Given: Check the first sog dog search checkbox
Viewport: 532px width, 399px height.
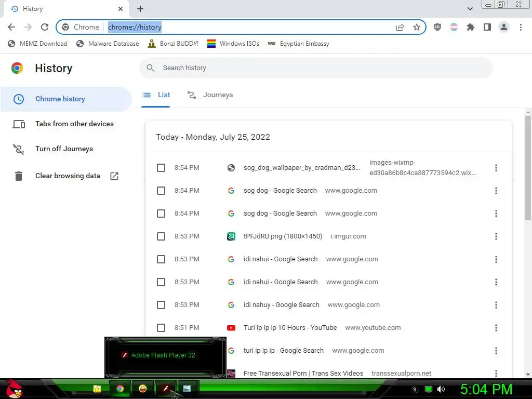Looking at the screenshot, I should click(161, 191).
